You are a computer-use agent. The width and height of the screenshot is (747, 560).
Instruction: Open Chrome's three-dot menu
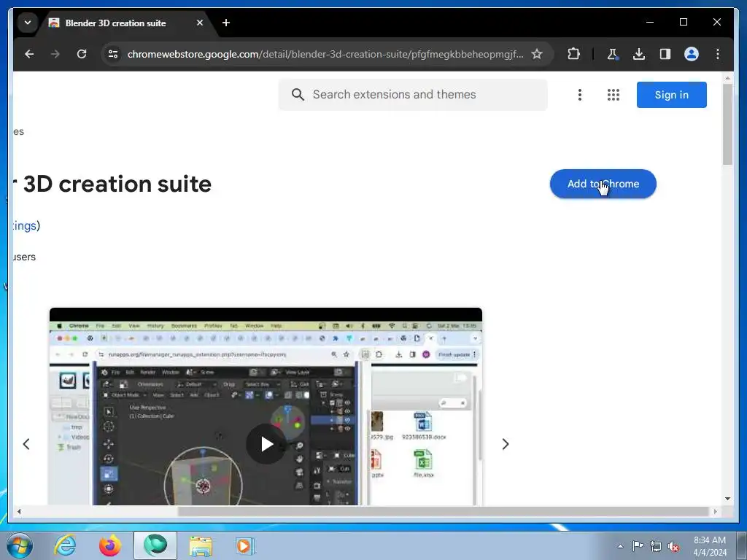[x=718, y=54]
